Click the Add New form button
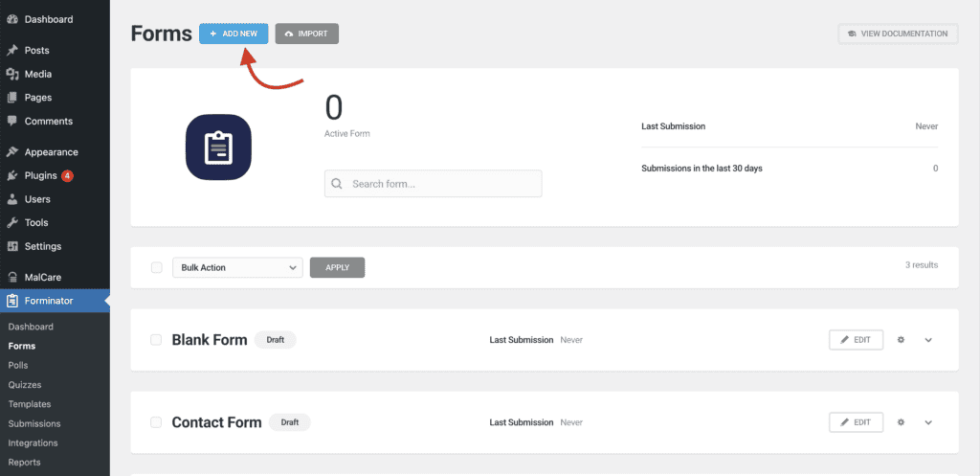This screenshot has width=980, height=476. pos(234,34)
